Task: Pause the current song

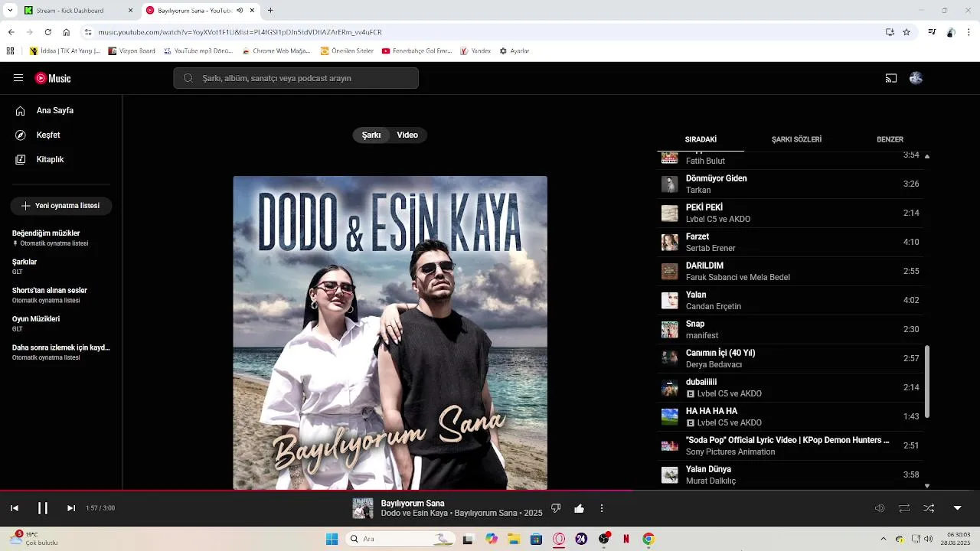Action: pos(43,508)
